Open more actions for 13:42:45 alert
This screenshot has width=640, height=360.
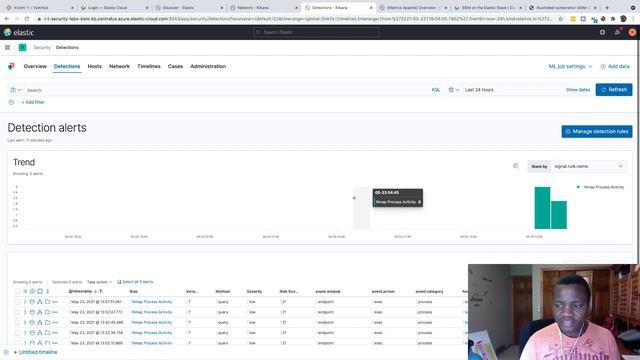pos(55,322)
